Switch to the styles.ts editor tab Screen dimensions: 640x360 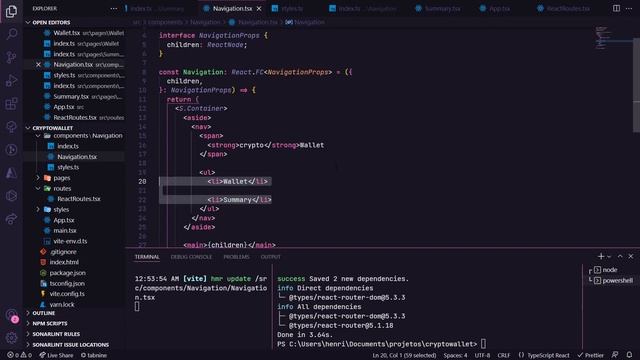288,9
